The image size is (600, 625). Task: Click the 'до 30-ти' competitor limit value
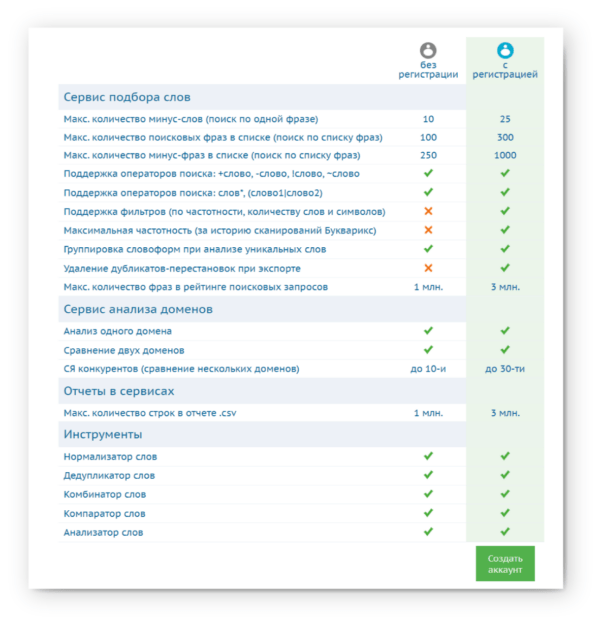click(x=505, y=369)
